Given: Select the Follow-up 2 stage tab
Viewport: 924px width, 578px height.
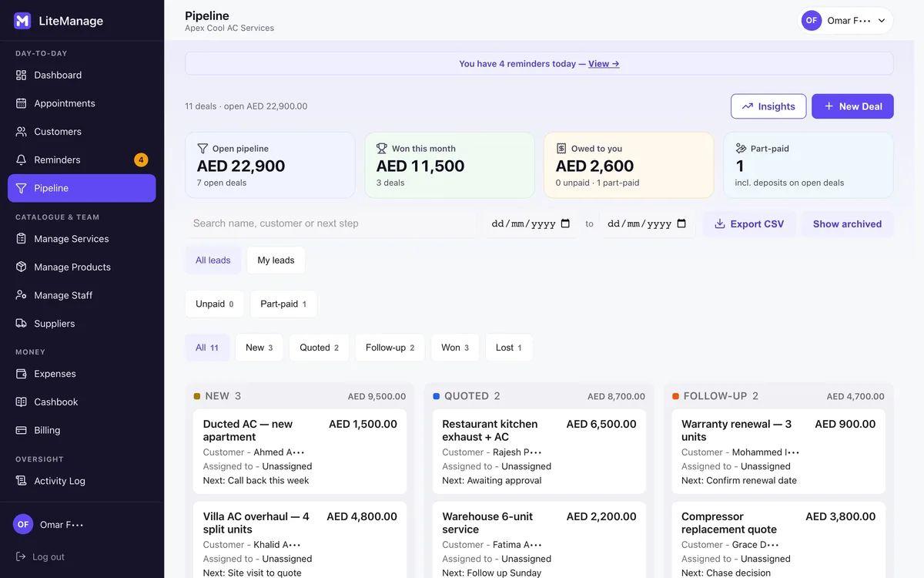Looking at the screenshot, I should click(390, 348).
